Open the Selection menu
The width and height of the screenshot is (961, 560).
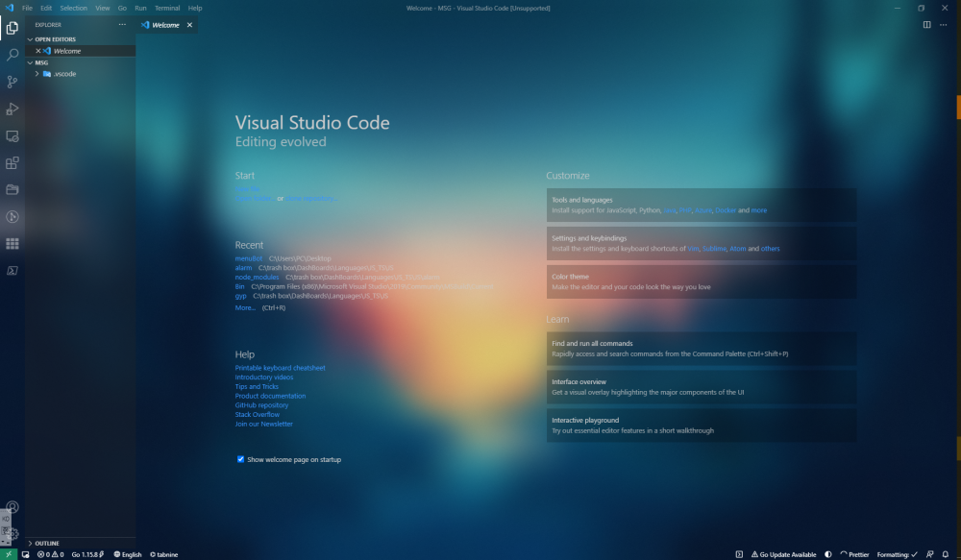[x=74, y=8]
